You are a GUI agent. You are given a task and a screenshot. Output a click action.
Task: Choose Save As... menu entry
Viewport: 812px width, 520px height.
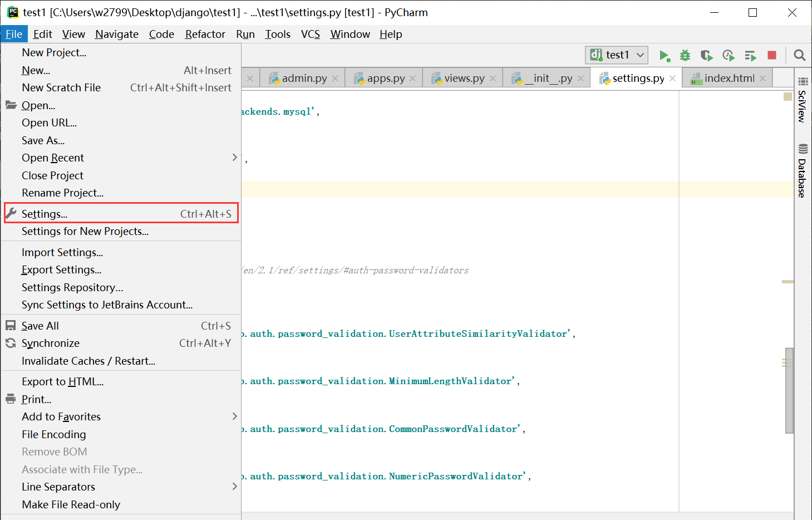[x=121, y=140]
